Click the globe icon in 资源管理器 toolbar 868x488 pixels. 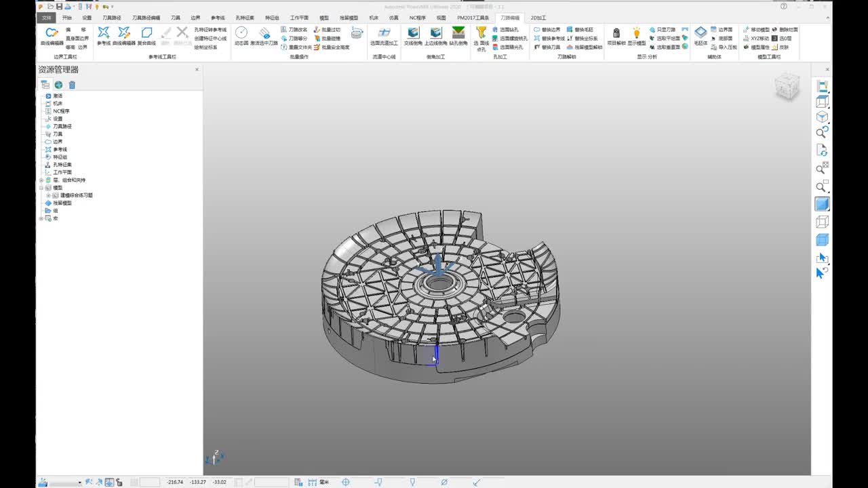[x=58, y=85]
